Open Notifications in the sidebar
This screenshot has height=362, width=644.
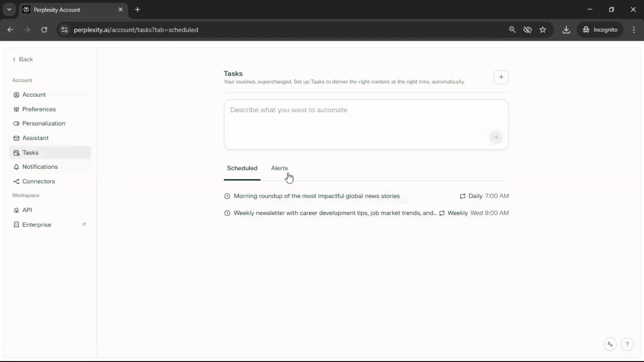pos(40,167)
